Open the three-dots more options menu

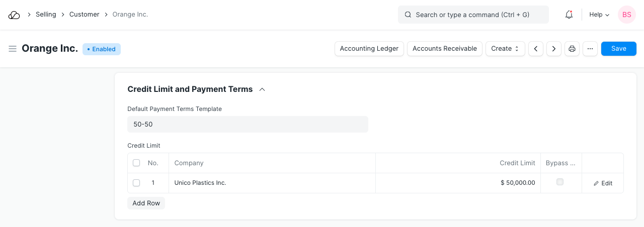point(590,49)
